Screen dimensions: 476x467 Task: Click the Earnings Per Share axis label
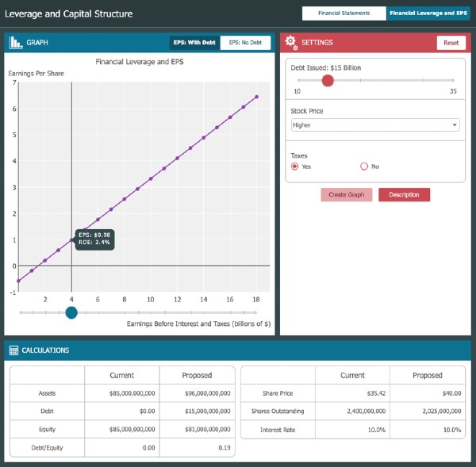coord(36,74)
